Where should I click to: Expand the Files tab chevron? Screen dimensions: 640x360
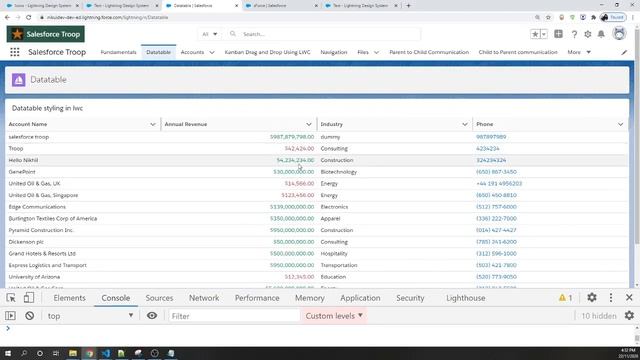(x=376, y=52)
